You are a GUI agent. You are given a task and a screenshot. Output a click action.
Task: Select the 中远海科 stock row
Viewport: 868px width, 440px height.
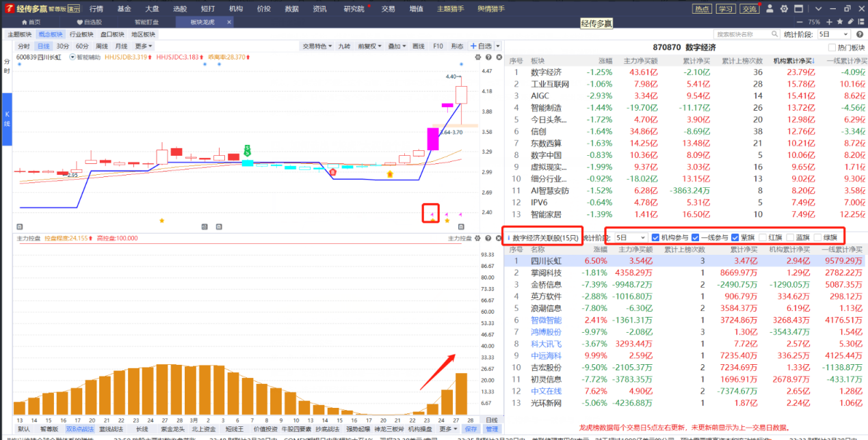(687, 355)
